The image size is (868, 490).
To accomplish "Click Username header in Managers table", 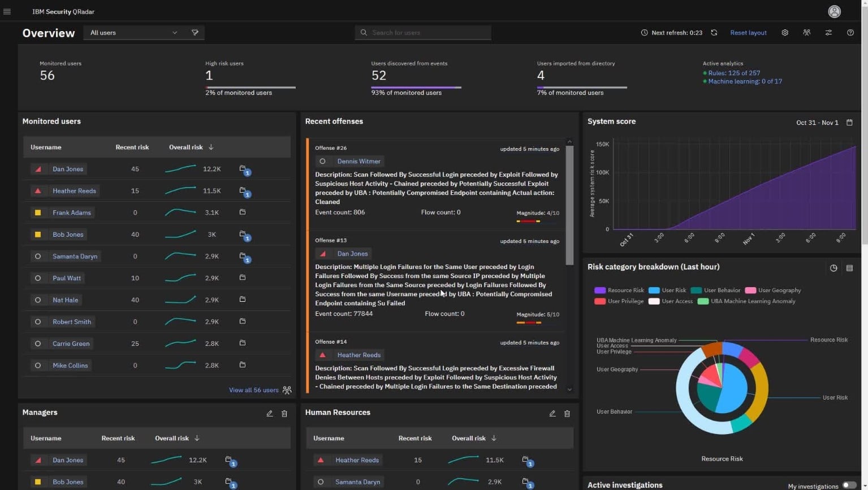I will [46, 438].
